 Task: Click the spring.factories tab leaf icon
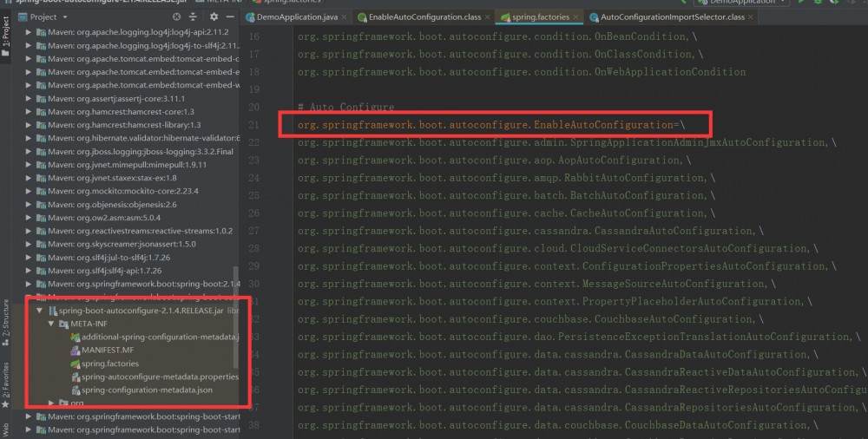point(505,17)
